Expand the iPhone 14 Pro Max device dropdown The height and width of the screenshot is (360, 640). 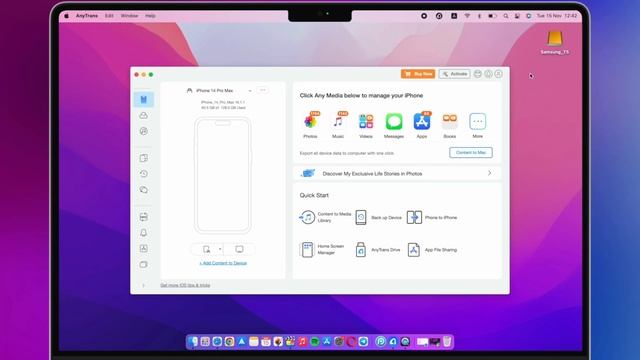(x=250, y=91)
